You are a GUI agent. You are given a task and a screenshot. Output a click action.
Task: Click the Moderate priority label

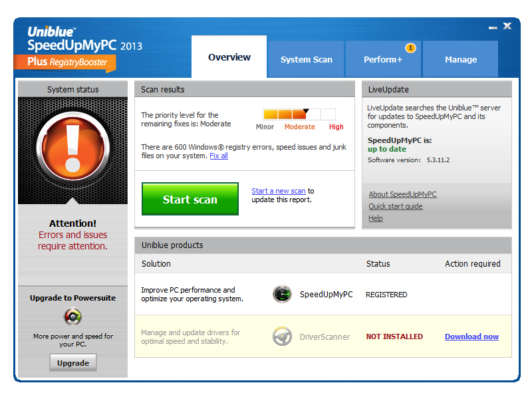[x=300, y=127]
